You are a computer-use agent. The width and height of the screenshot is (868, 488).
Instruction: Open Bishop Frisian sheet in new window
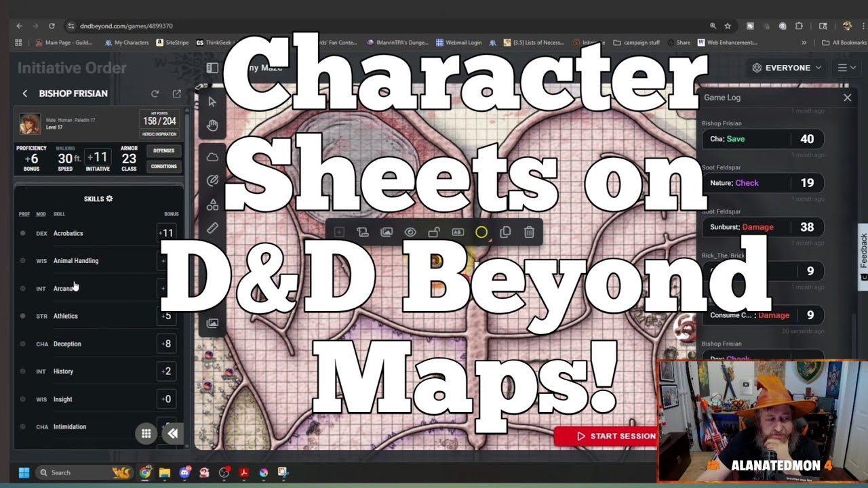[x=177, y=94]
